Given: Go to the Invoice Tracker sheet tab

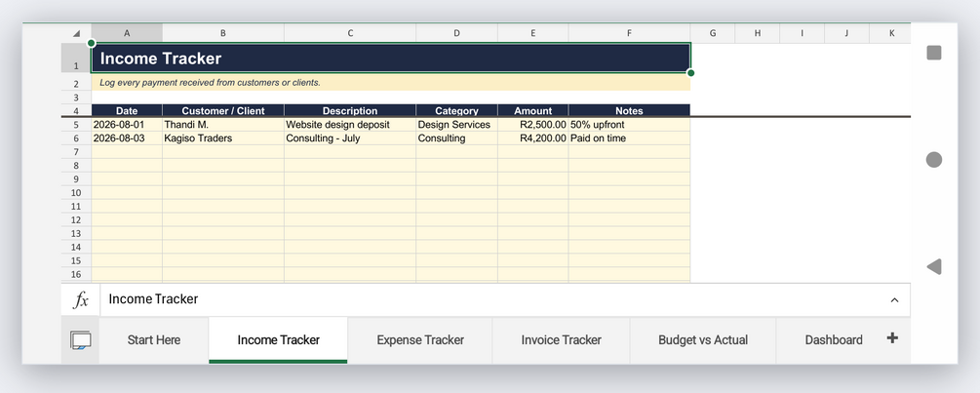Looking at the screenshot, I should click(x=562, y=340).
